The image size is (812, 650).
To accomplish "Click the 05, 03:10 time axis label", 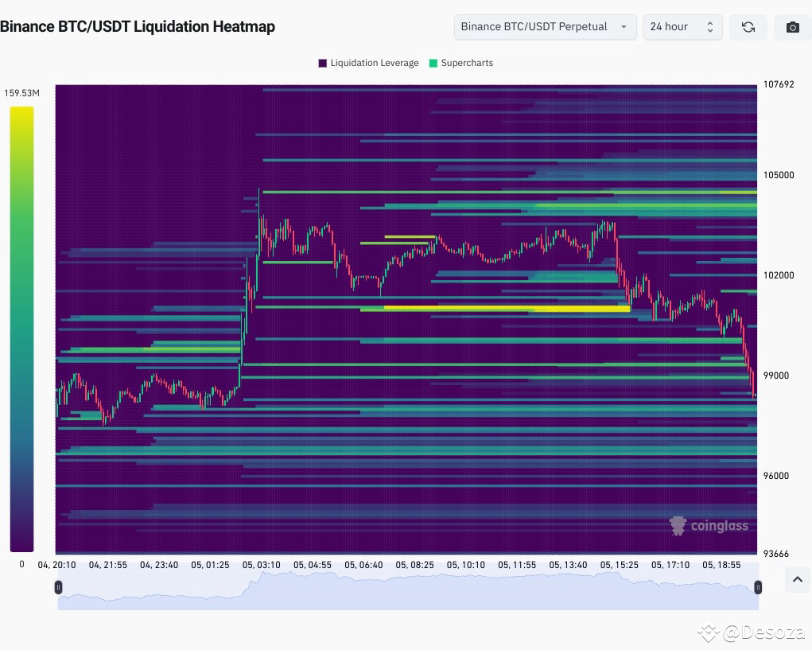I will pyautogui.click(x=261, y=565).
